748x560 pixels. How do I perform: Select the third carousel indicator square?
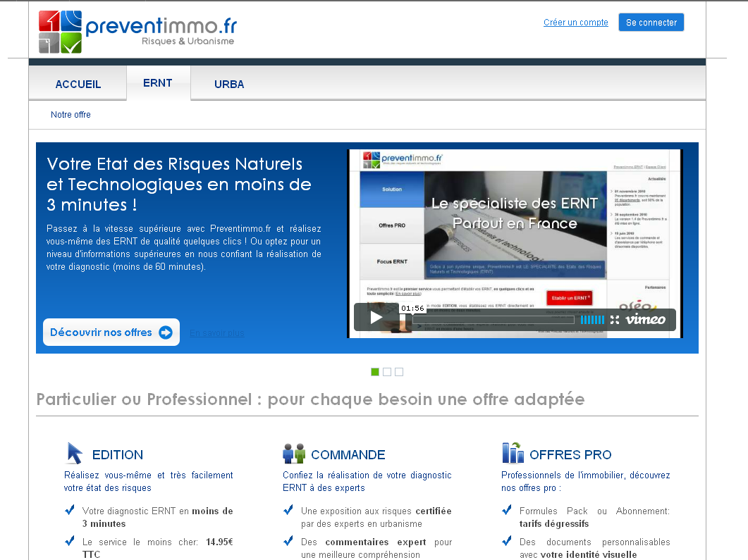399,372
